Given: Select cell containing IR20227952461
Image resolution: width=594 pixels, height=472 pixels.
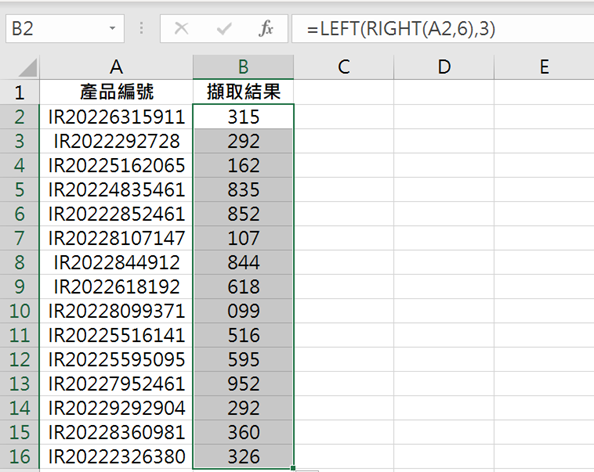Looking at the screenshot, I should tap(116, 383).
